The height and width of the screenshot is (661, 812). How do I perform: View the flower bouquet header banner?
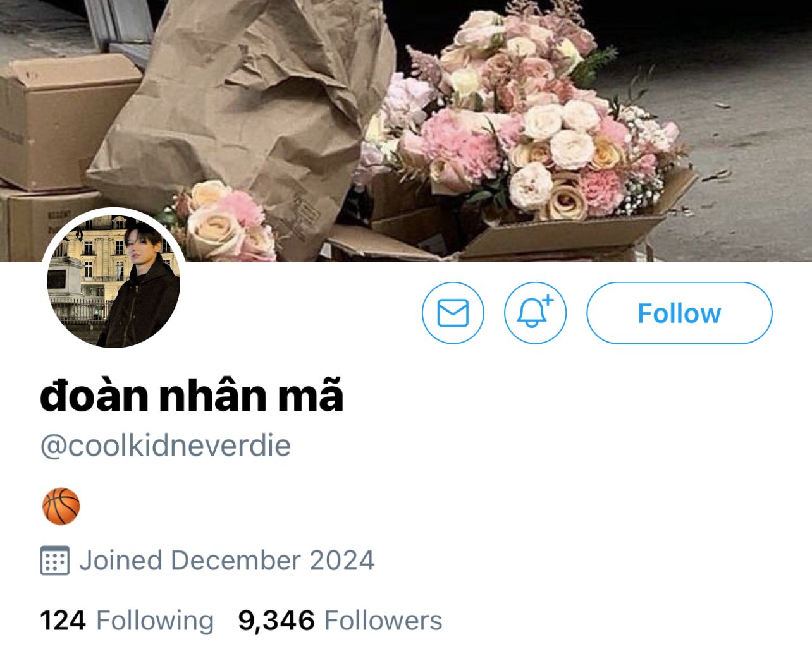(x=406, y=131)
